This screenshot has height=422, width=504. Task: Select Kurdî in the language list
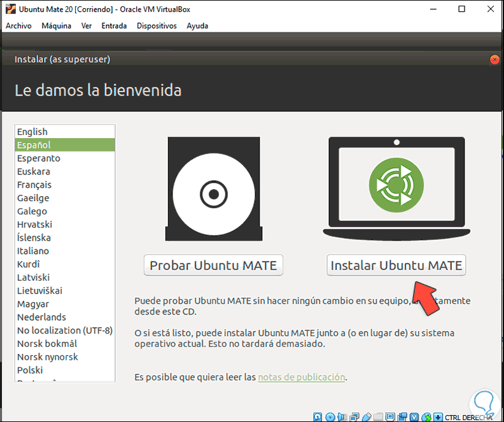click(65, 264)
